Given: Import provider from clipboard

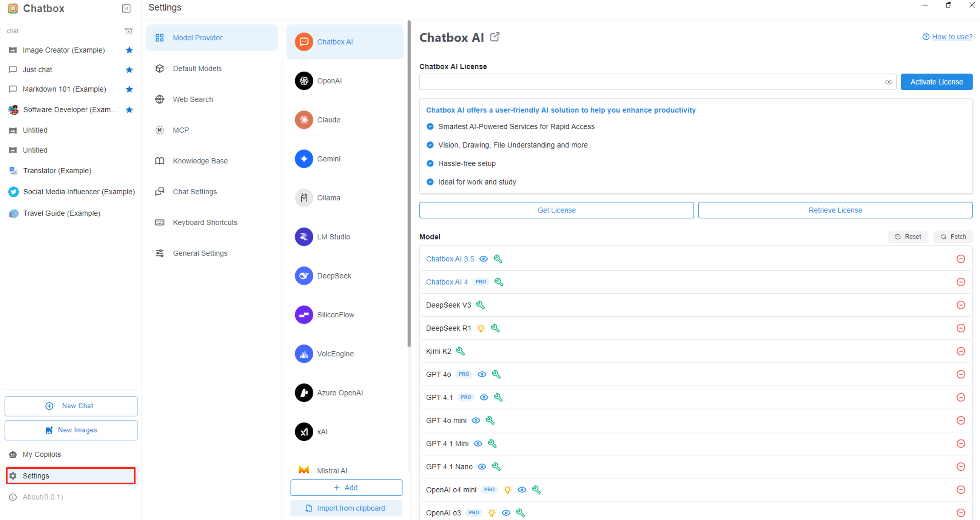Looking at the screenshot, I should point(346,508).
